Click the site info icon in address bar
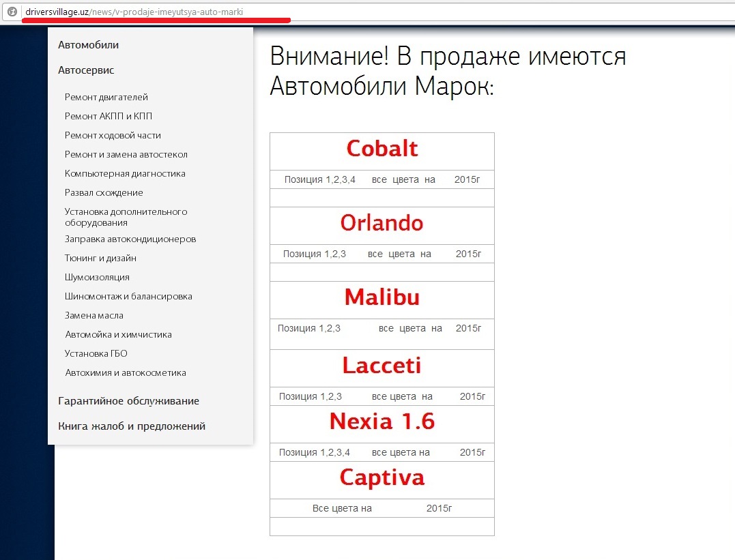The image size is (735, 560). pos(12,12)
